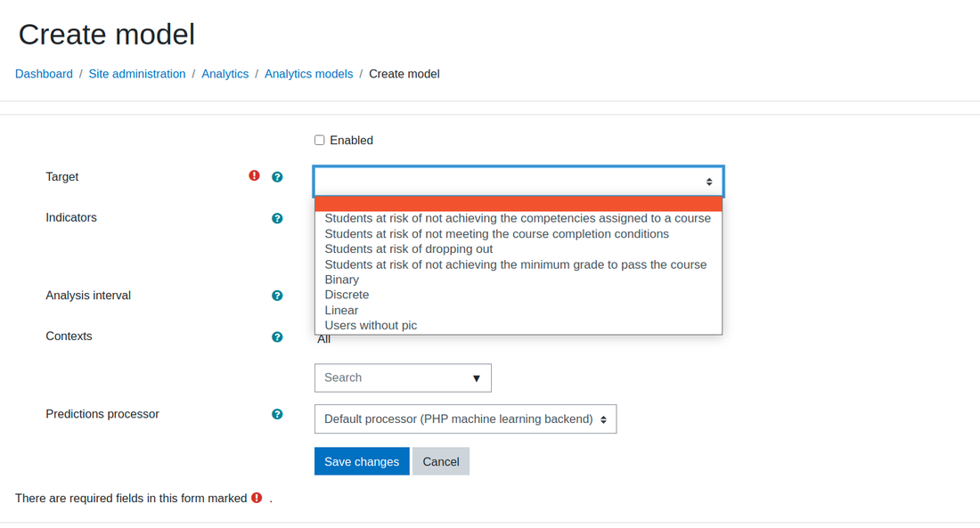Open help icon for Indicators field
980x528 pixels.
click(x=277, y=218)
